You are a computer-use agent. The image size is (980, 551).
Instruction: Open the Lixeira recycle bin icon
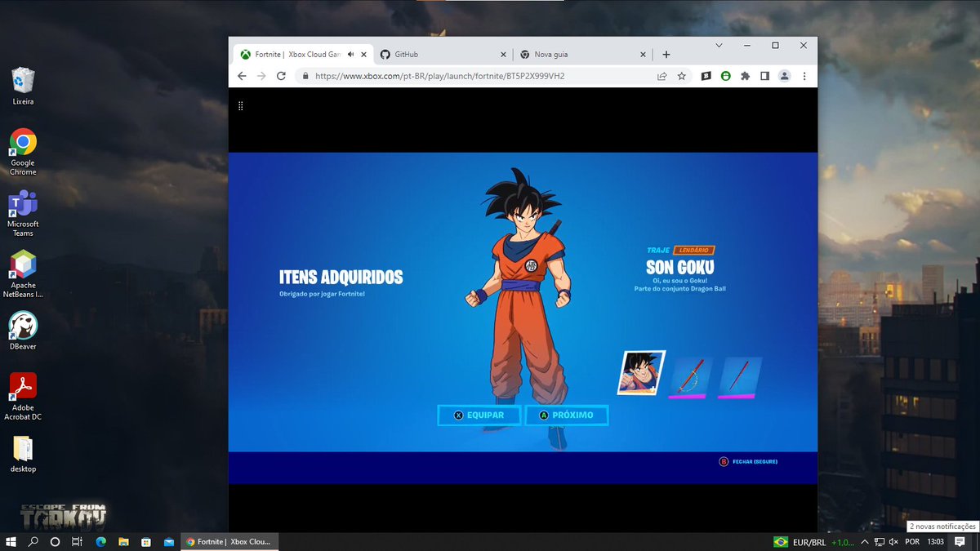tap(23, 86)
